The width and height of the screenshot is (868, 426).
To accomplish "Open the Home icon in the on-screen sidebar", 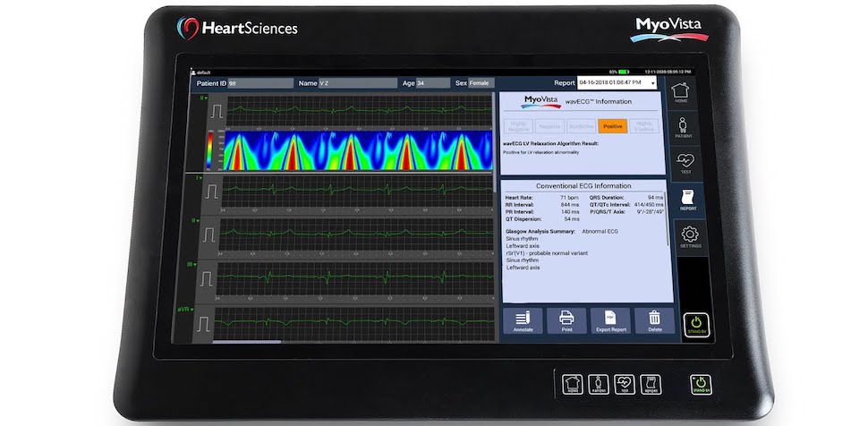I will [681, 92].
